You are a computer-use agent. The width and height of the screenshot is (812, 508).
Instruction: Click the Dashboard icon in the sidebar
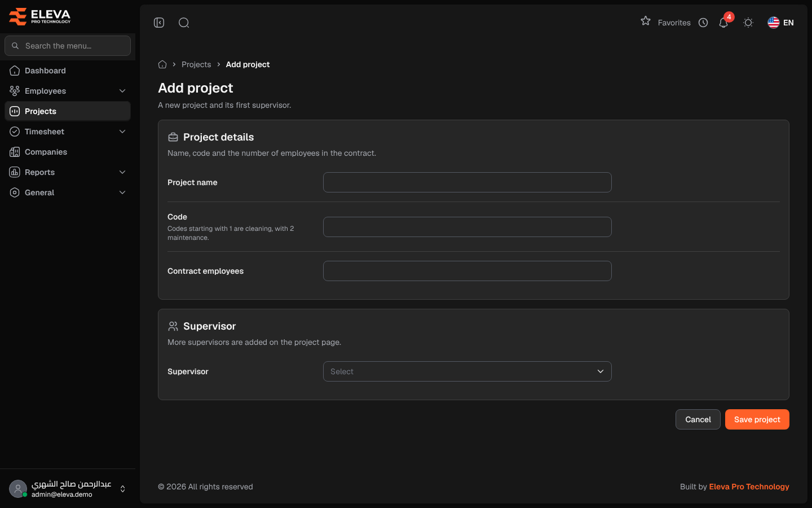[15, 71]
